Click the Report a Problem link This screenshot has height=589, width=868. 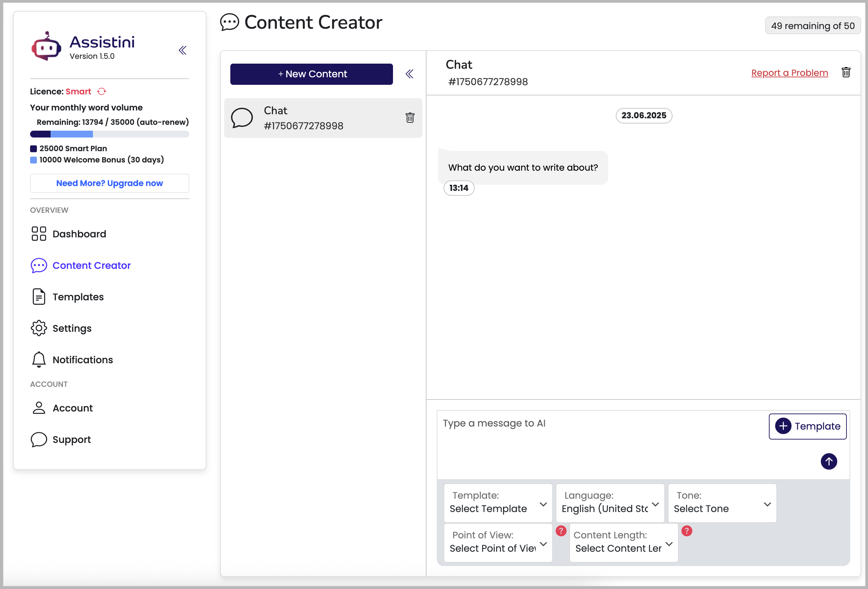(789, 73)
